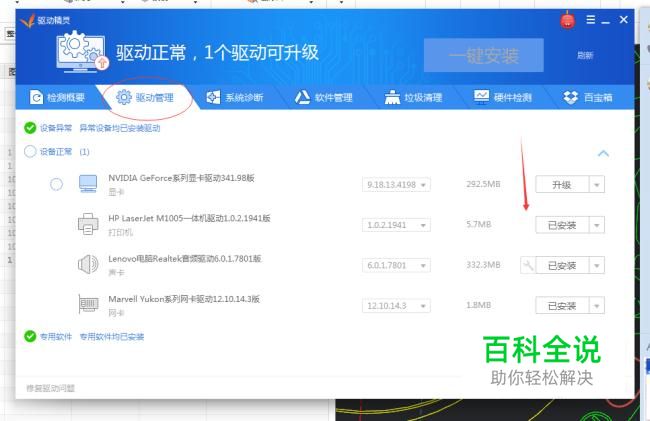Viewport: 650px width, 421px height.
Task: Switch to the 检测概要 tab
Action: (x=57, y=98)
